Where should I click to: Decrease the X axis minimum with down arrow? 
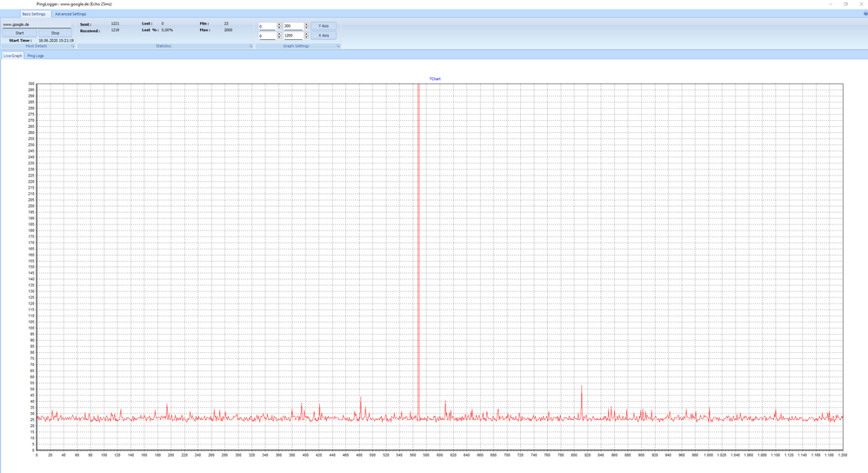[279, 37]
